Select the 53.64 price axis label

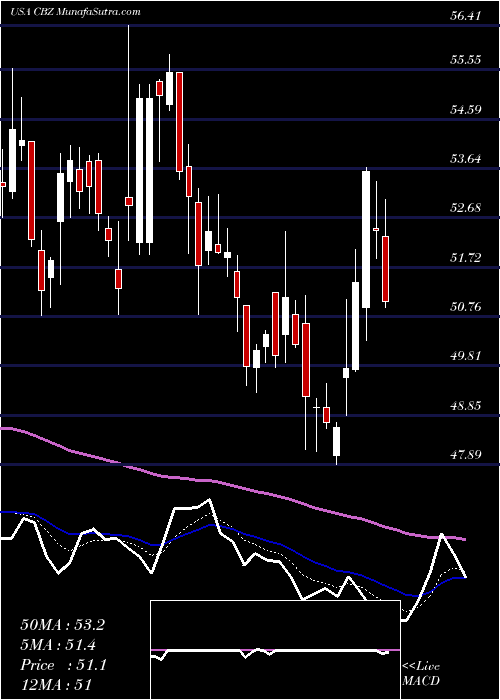click(466, 158)
